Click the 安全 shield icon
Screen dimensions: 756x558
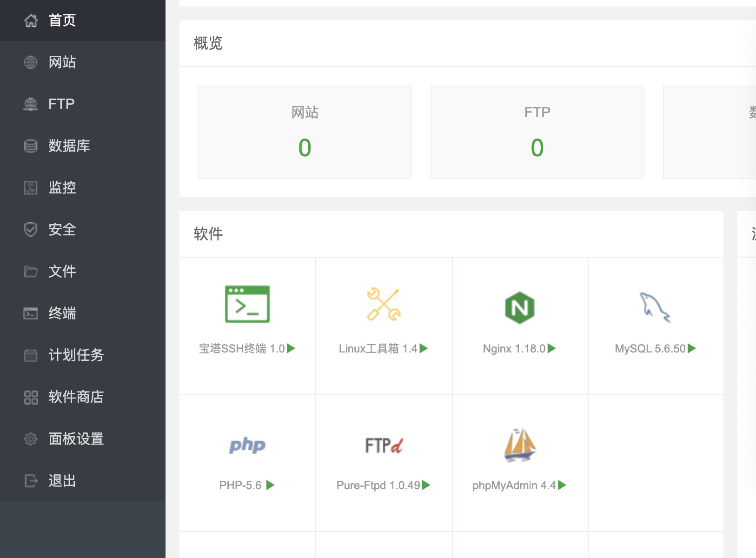coord(30,230)
